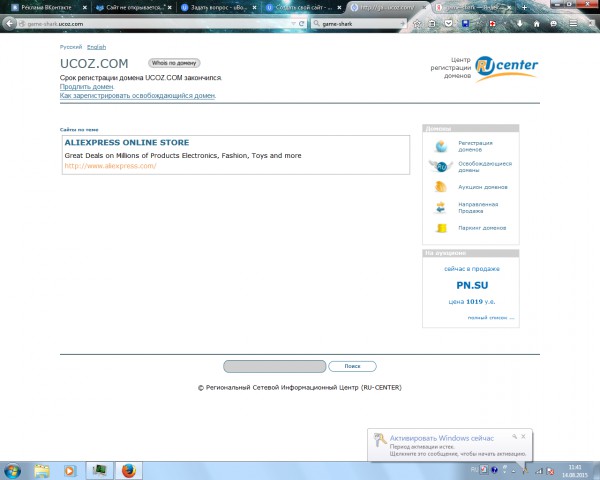The height and width of the screenshot is (480, 600).
Task: Click the domain parking coins icon
Action: (x=442, y=228)
